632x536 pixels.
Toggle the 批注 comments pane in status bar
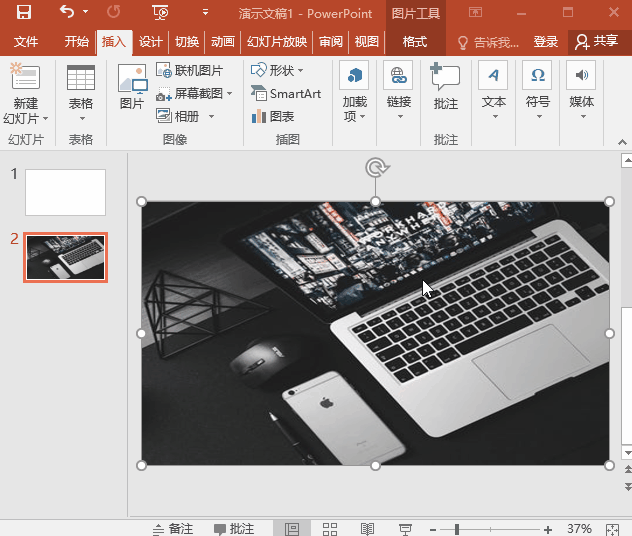tap(233, 528)
